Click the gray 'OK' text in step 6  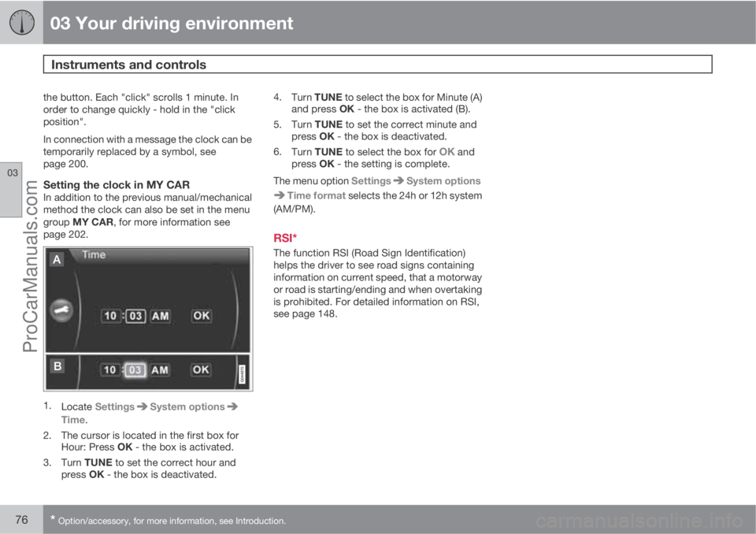(447, 152)
